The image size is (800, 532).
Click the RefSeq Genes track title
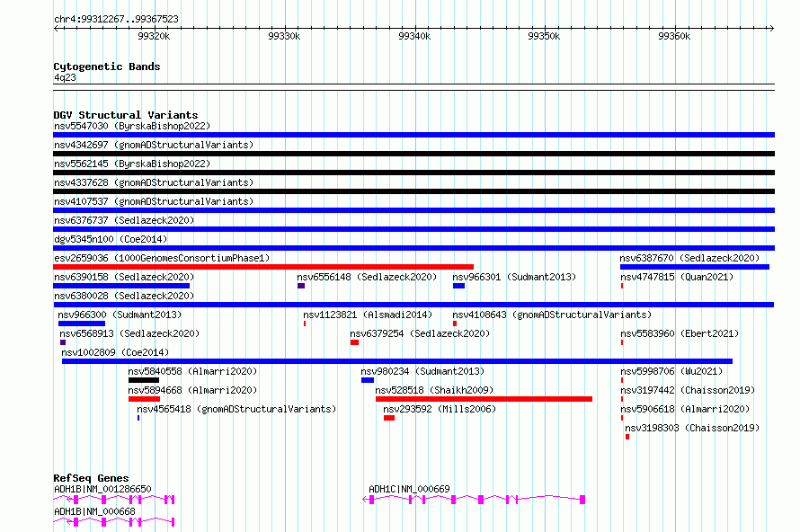(91, 478)
